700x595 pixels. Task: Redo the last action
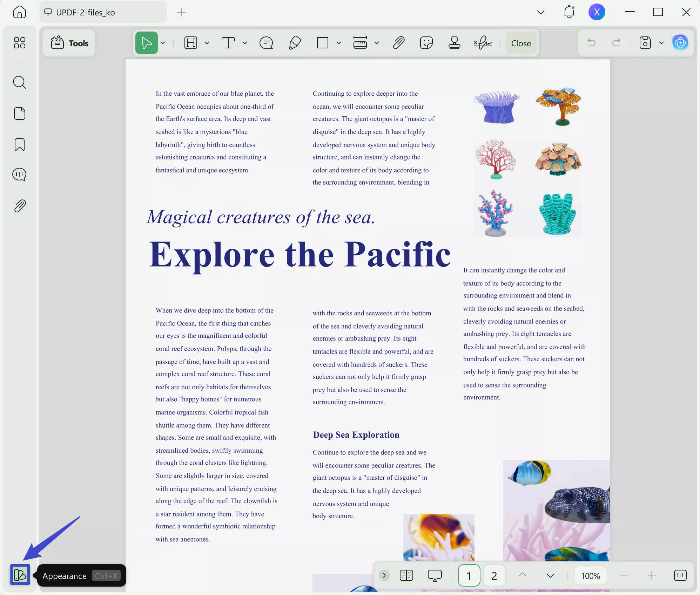[616, 43]
